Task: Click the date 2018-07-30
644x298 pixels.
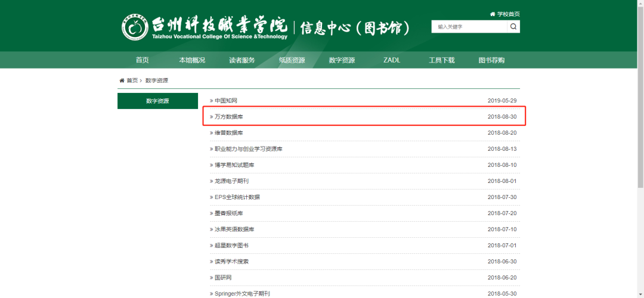Action: click(502, 197)
